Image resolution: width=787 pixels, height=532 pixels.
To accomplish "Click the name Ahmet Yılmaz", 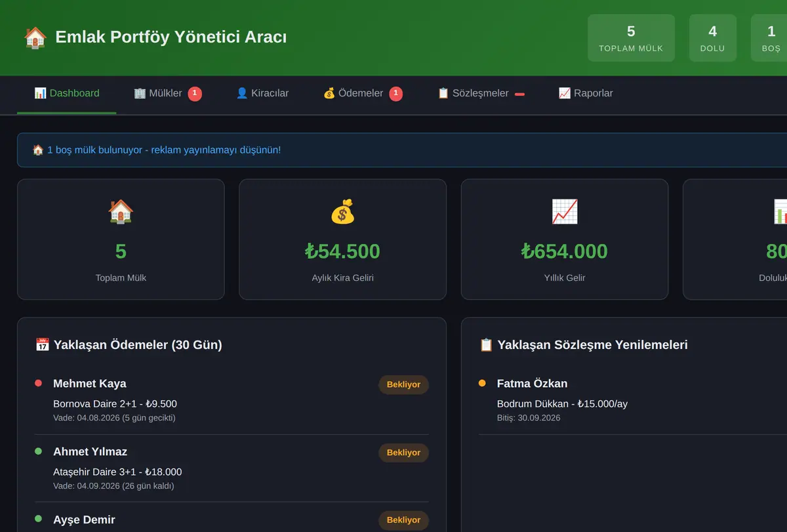I will point(90,452).
